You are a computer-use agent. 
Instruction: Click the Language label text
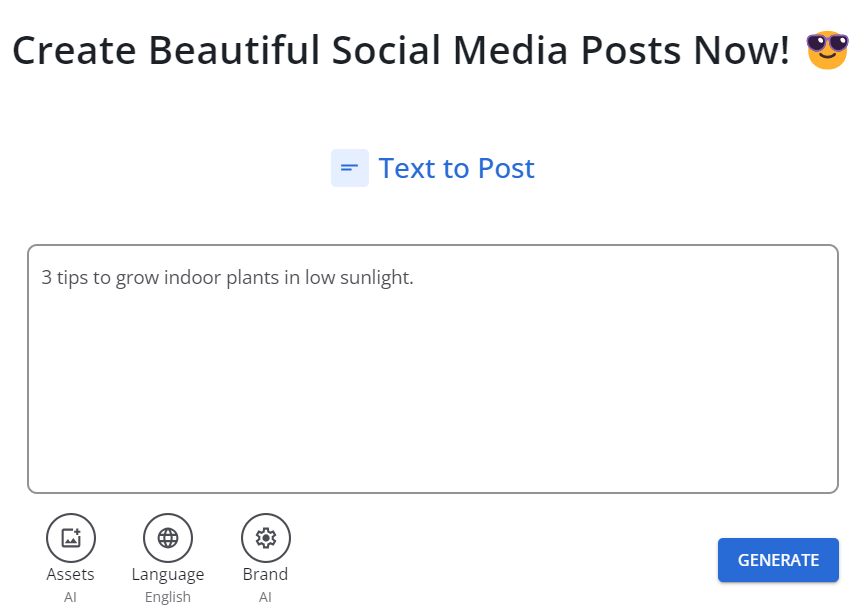click(x=168, y=575)
